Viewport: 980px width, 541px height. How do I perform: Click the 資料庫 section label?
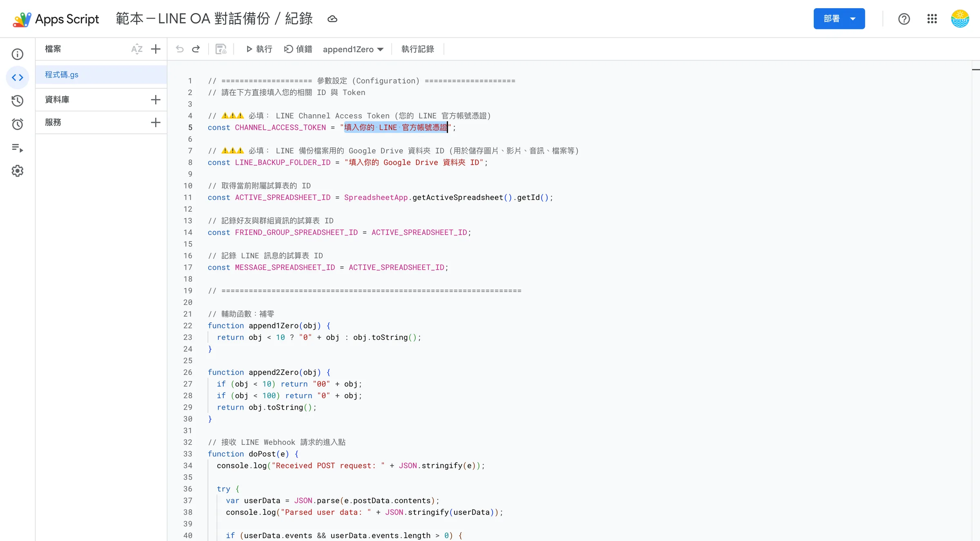57,100
